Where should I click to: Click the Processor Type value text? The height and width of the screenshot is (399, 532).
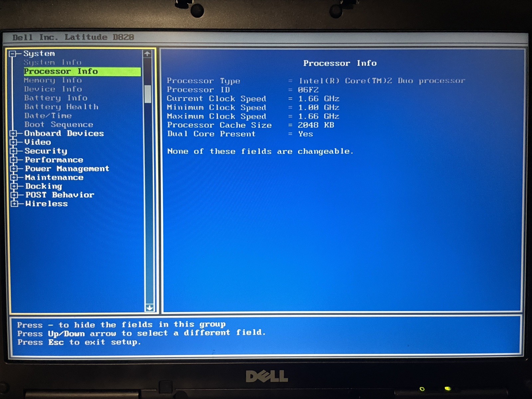tap(382, 81)
